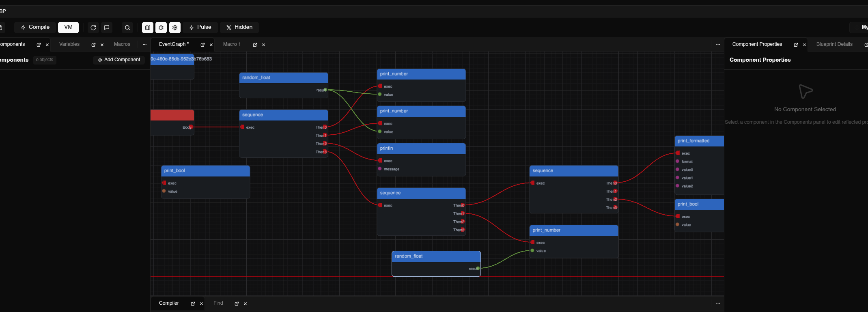Toggle the gear settings icon
The height and width of the screenshot is (312, 868).
point(175,28)
